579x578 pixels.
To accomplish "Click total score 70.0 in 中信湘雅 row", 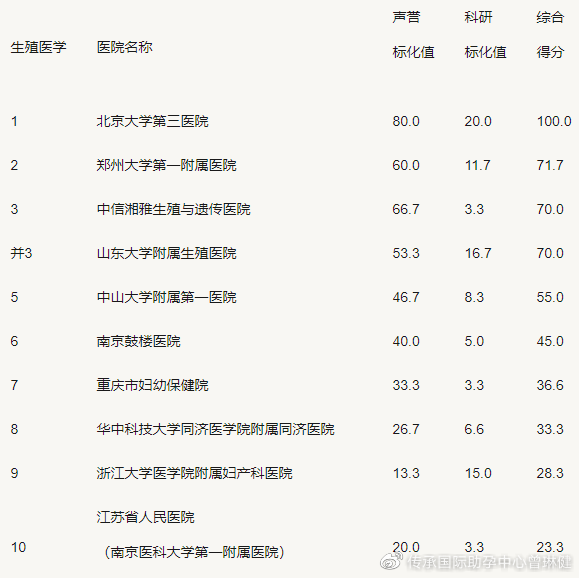I will click(550, 209).
